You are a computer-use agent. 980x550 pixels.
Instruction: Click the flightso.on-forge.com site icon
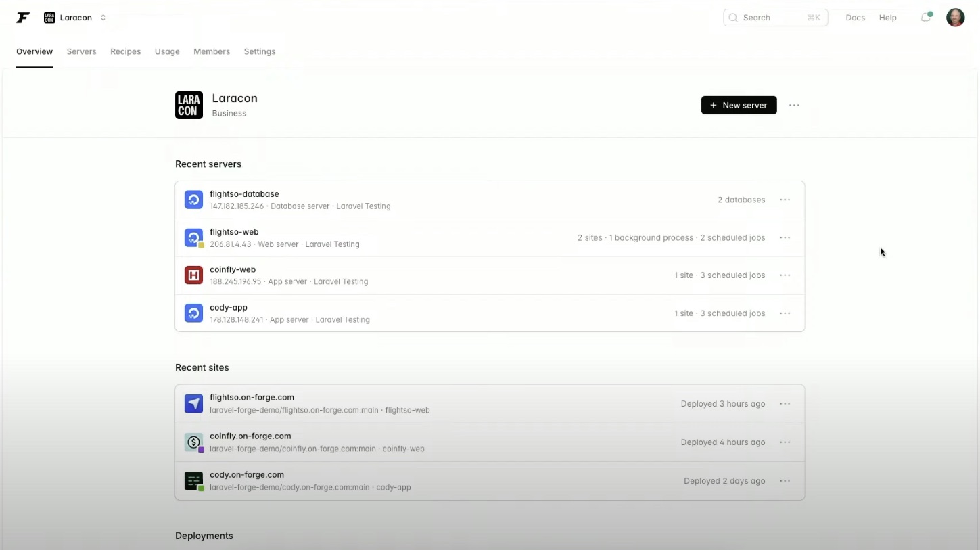click(x=193, y=404)
